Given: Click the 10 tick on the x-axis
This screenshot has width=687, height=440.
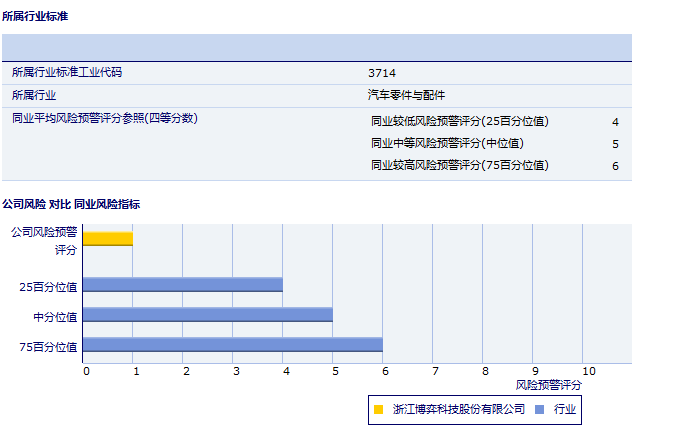Looking at the screenshot, I should pos(588,371).
